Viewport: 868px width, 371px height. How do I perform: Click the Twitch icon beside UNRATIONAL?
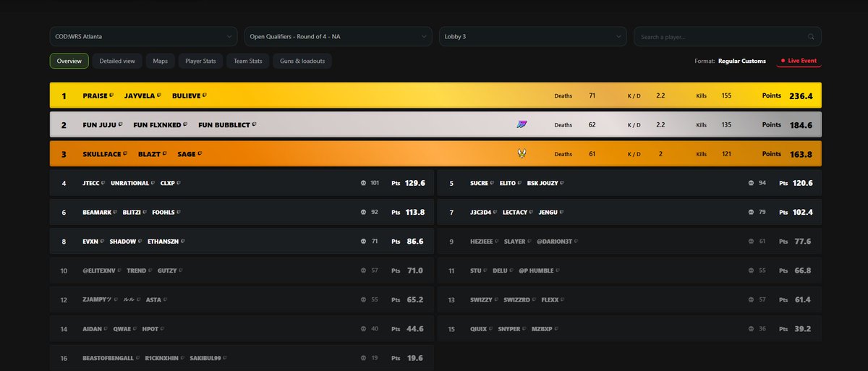[x=153, y=184]
